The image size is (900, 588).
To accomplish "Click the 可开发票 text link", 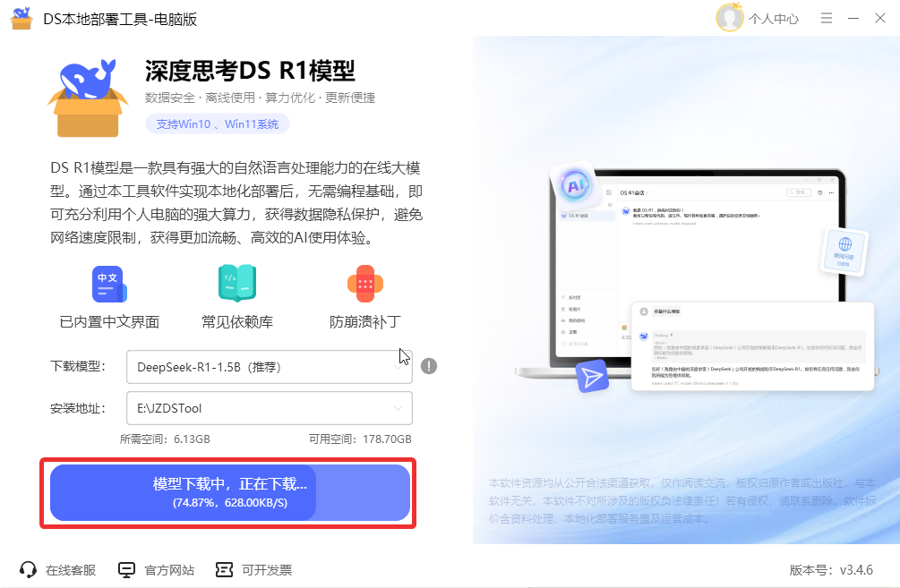I will click(267, 570).
